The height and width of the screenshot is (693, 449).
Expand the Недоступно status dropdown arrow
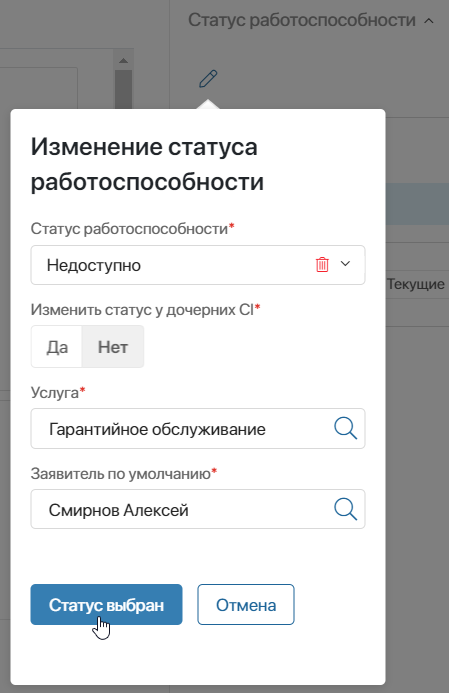pyautogui.click(x=346, y=264)
